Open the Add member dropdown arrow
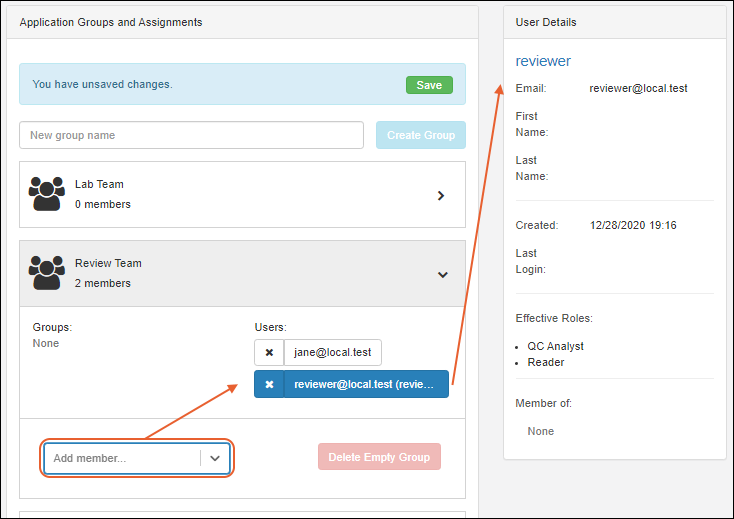This screenshot has width=734, height=519. (x=215, y=458)
